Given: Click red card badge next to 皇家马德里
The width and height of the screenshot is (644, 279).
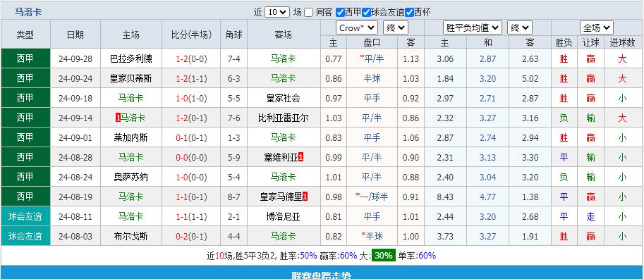Looking at the screenshot, I should (305, 197).
